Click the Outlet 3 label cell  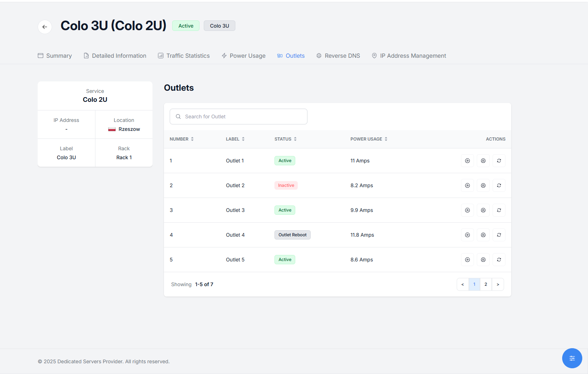[235, 210]
